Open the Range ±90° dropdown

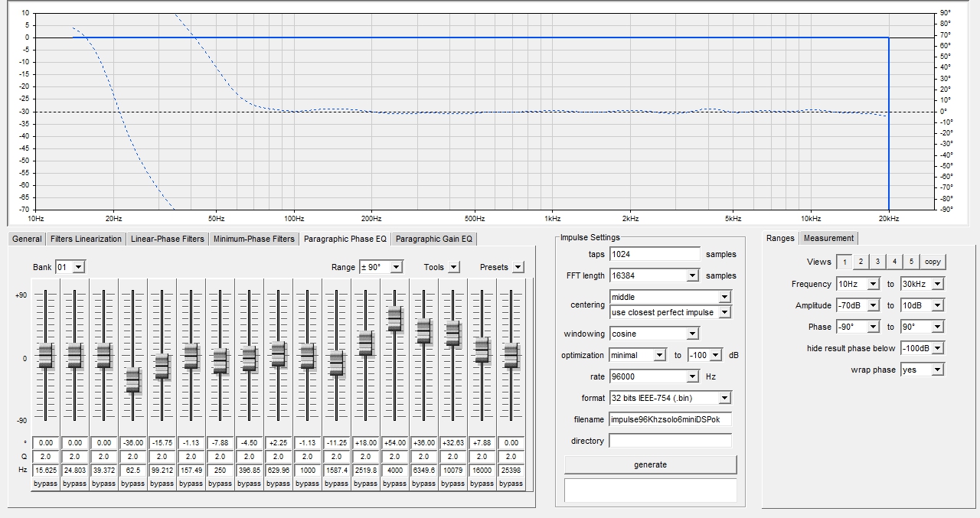click(x=396, y=267)
